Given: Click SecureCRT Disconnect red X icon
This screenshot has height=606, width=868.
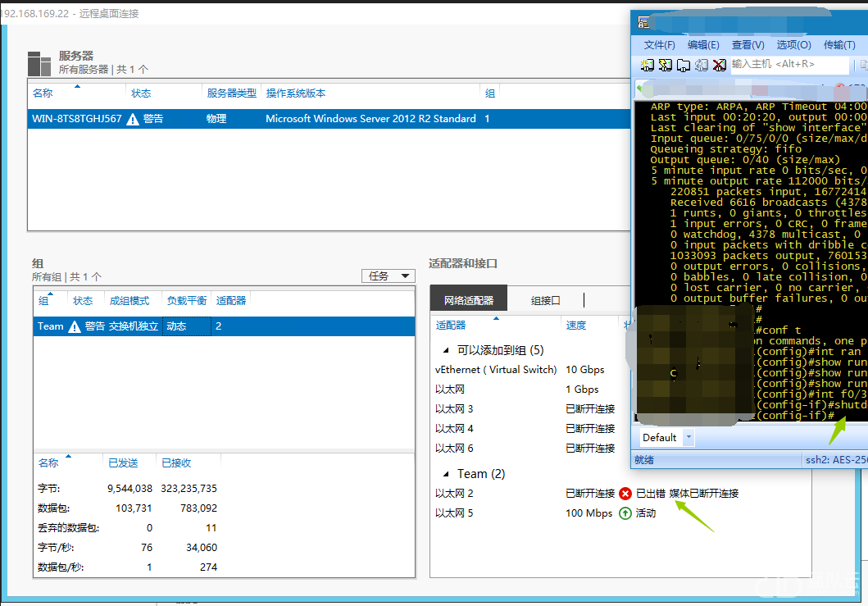Looking at the screenshot, I should pos(719,66).
